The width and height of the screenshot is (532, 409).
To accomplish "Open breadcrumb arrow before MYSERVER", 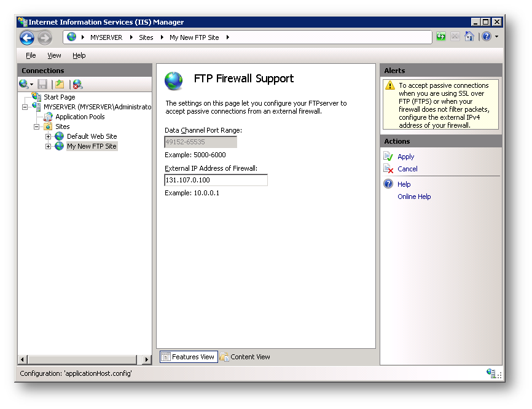I will [x=83, y=37].
